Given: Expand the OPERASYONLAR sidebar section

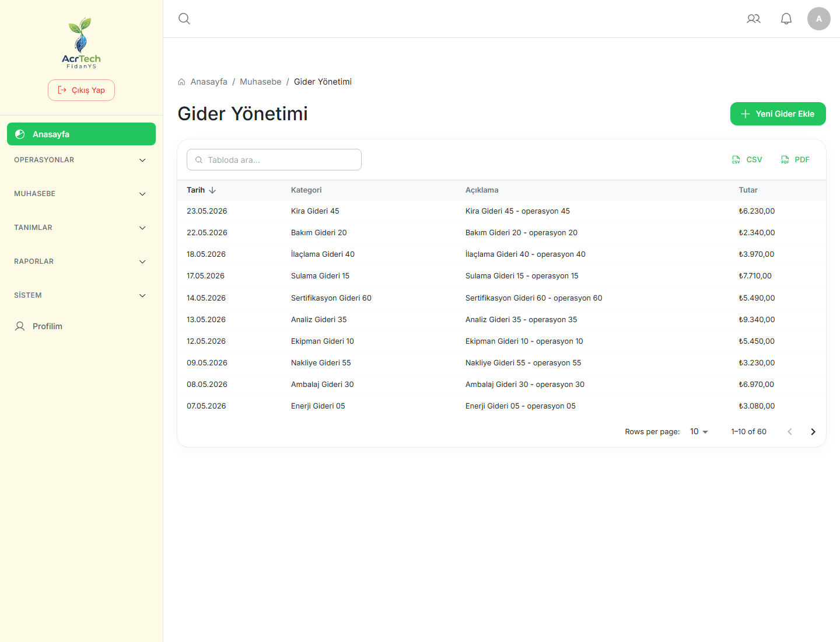Looking at the screenshot, I should point(81,160).
